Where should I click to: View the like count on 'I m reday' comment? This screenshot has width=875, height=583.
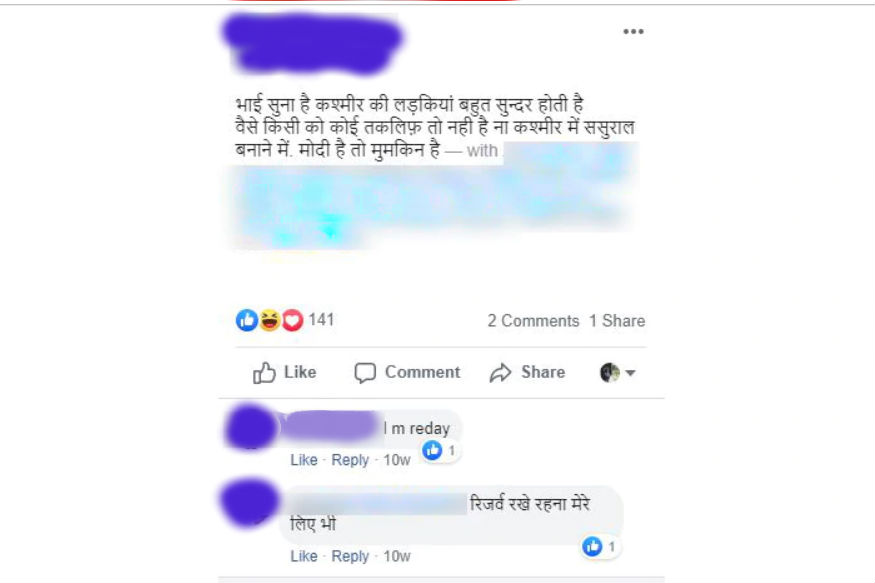coord(440,450)
